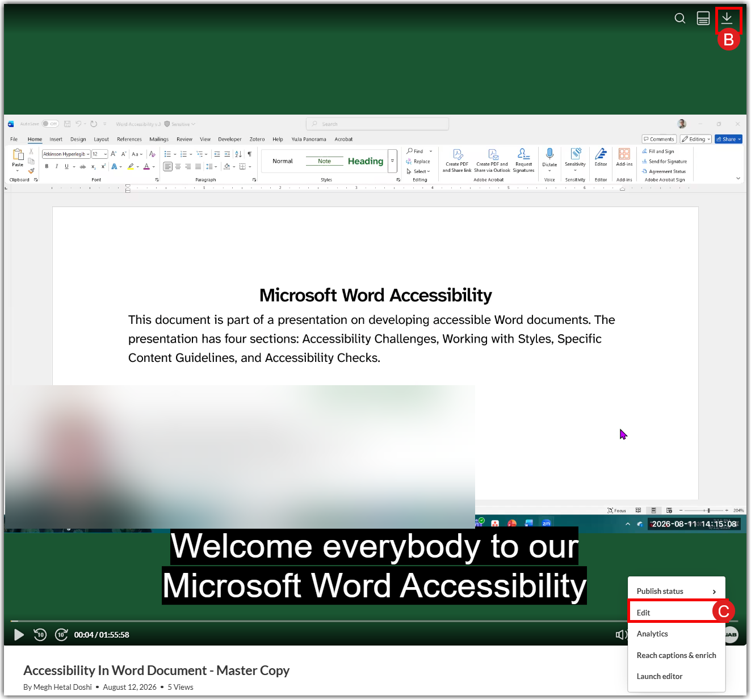Click the Format Painter brush icon
The width and height of the screenshot is (751, 700).
(31, 170)
